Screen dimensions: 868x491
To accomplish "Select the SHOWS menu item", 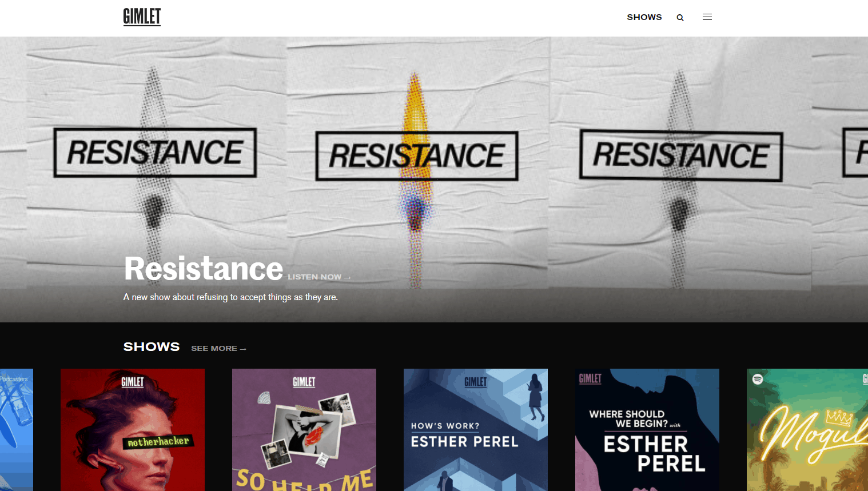I will pyautogui.click(x=644, y=17).
